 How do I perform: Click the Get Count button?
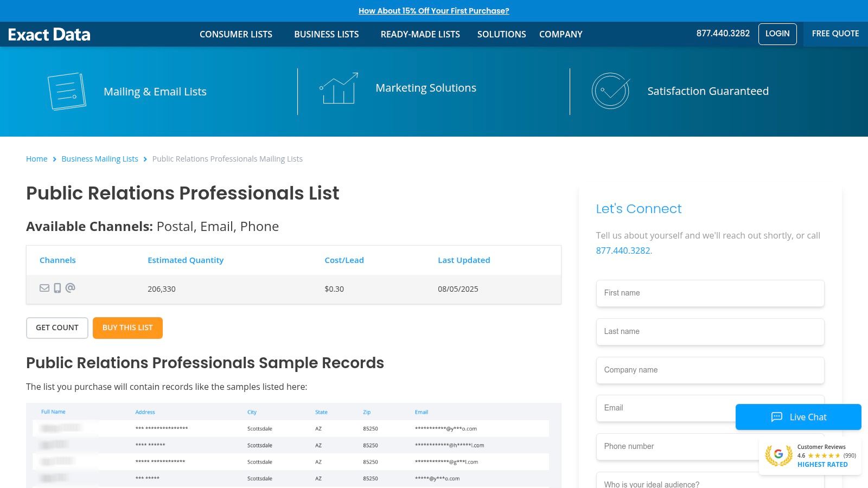click(x=57, y=328)
